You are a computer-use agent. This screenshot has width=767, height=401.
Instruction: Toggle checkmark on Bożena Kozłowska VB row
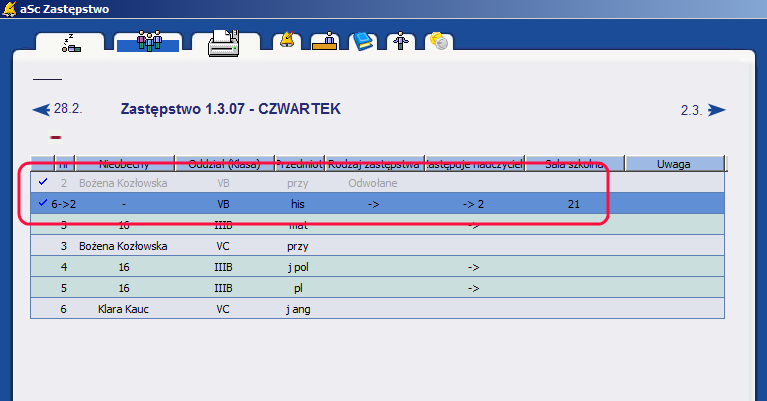(42, 183)
